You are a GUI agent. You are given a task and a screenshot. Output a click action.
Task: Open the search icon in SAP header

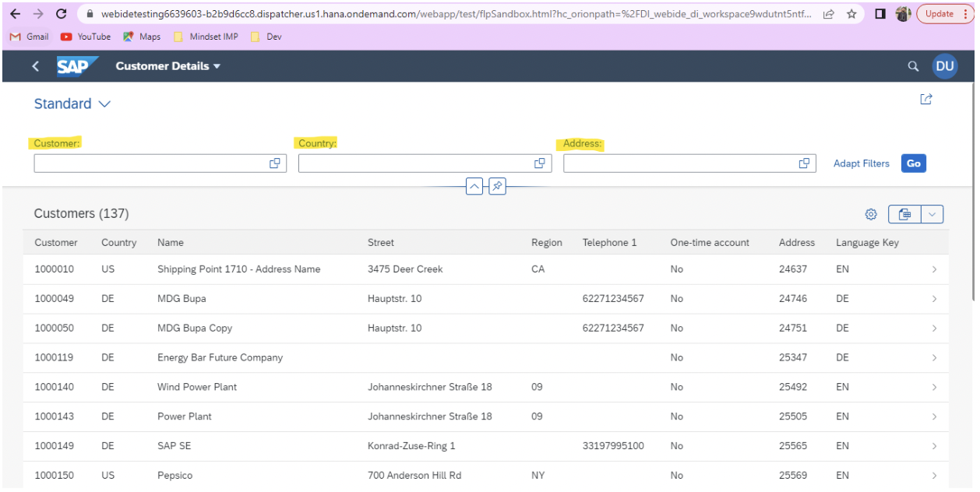click(913, 67)
